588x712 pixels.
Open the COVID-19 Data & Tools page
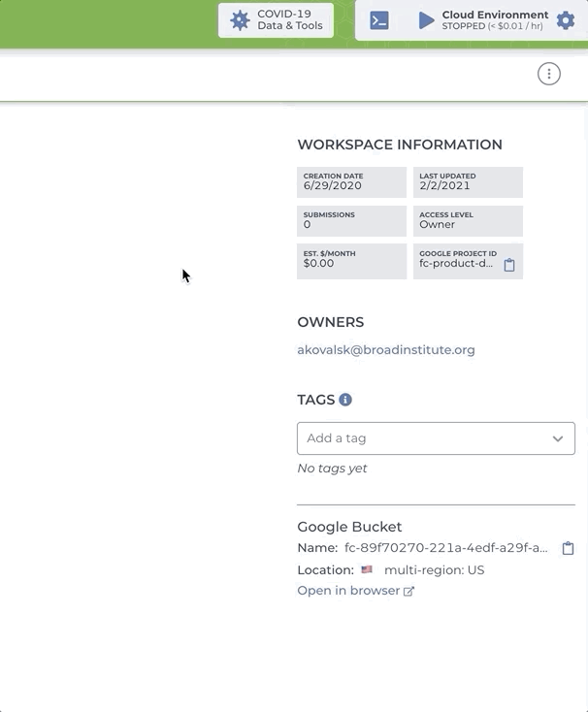tap(276, 20)
